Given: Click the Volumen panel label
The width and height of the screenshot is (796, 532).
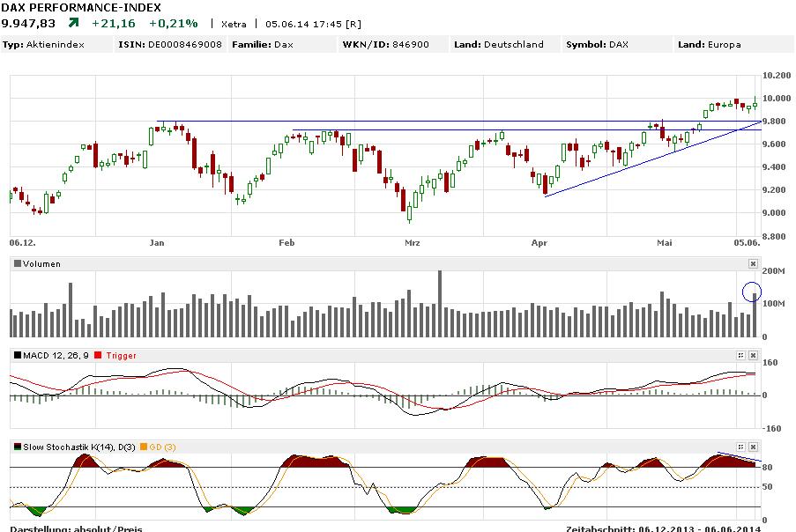Looking at the screenshot, I should (x=41, y=264).
